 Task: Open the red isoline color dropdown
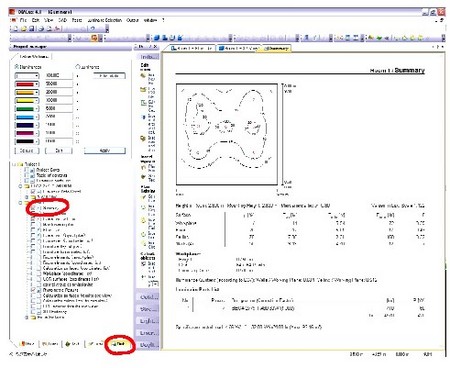pos(37,84)
